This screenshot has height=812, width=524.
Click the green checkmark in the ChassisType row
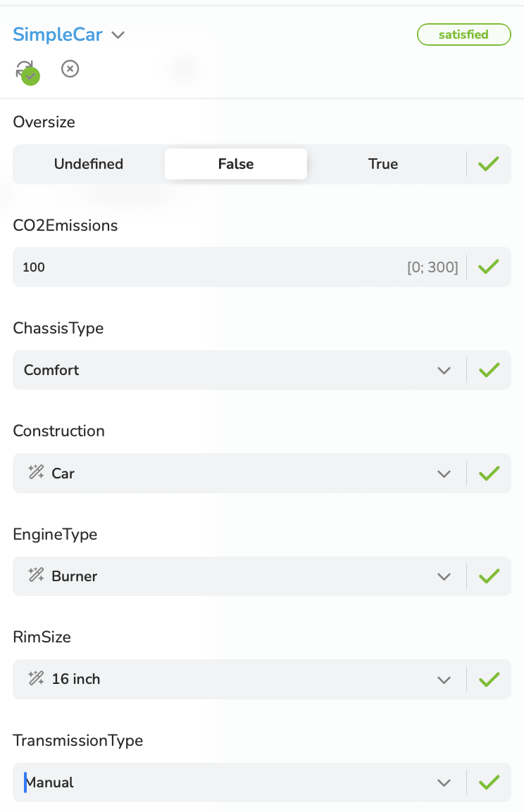(488, 369)
